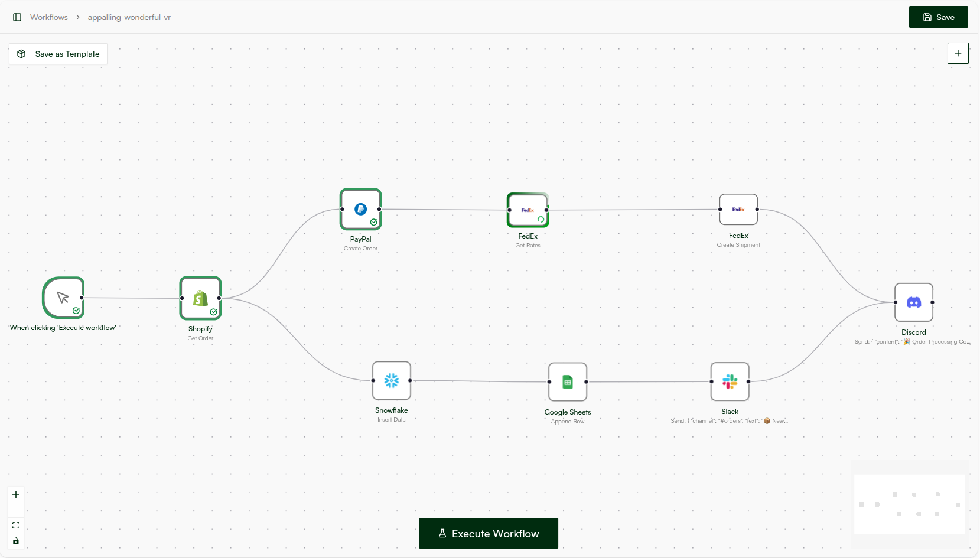980x558 pixels.
Task: Zoom out of the canvas
Action: click(x=16, y=510)
